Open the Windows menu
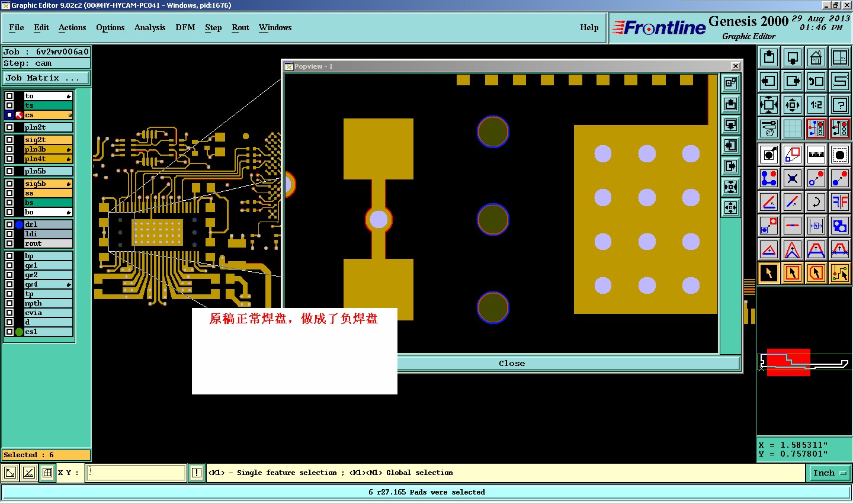The width and height of the screenshot is (853, 504). [x=275, y=27]
